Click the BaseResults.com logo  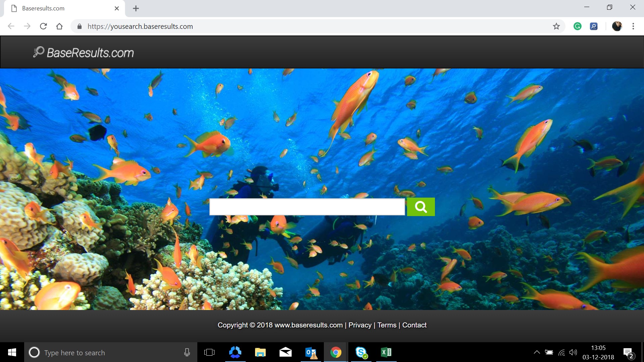click(x=84, y=52)
